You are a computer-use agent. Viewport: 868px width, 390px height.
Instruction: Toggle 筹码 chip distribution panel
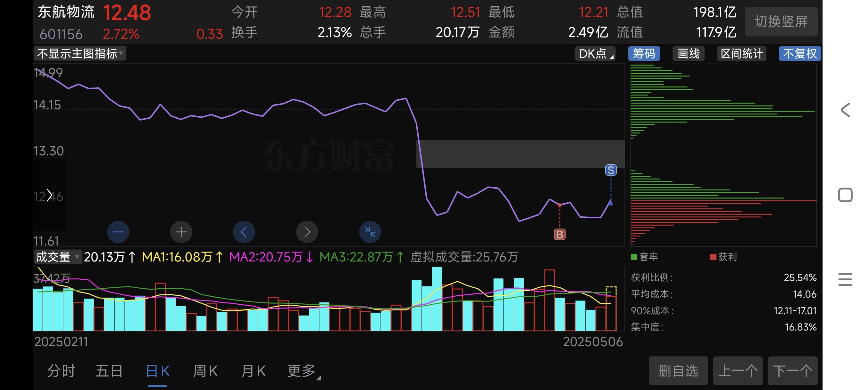644,54
